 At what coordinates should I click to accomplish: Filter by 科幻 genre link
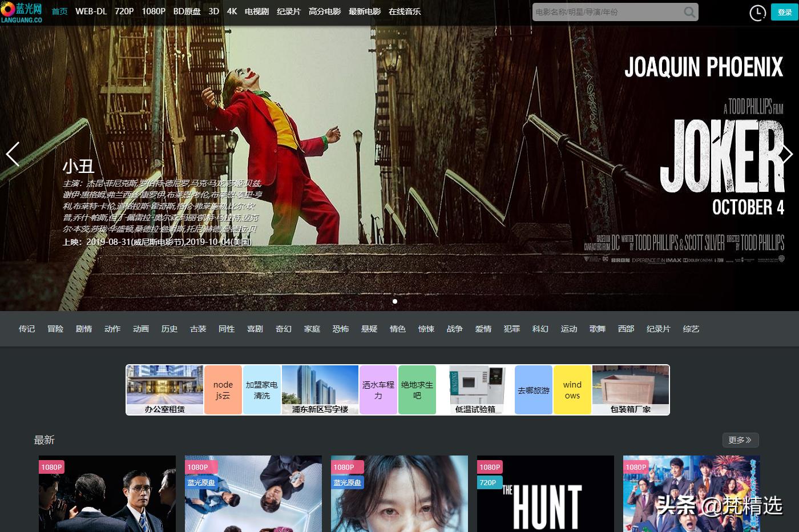coord(540,329)
